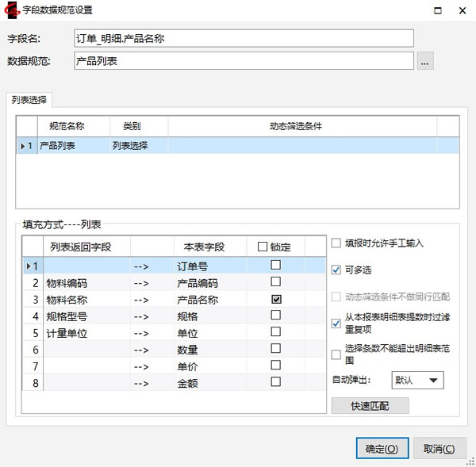Select the 物料编码 cell in row 2

86,282
